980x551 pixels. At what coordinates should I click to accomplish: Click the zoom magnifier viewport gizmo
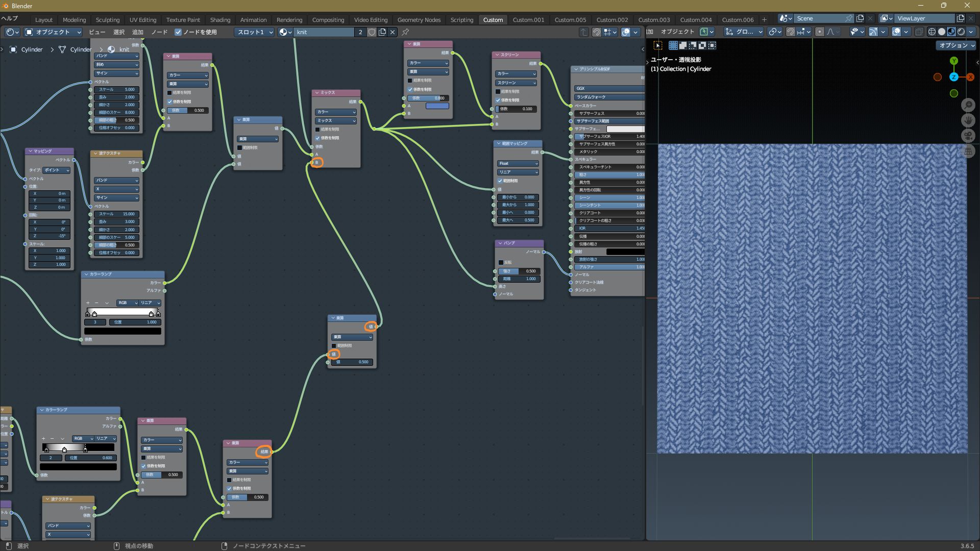[968, 105]
